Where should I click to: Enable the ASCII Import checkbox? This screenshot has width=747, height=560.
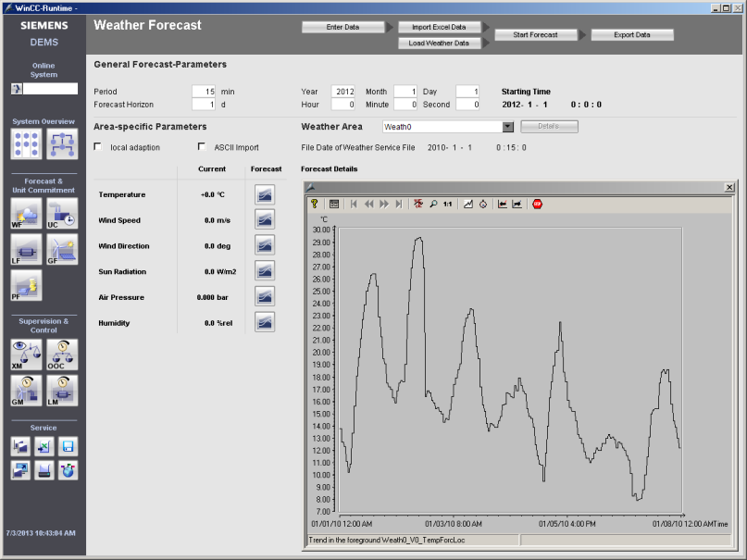tap(202, 146)
